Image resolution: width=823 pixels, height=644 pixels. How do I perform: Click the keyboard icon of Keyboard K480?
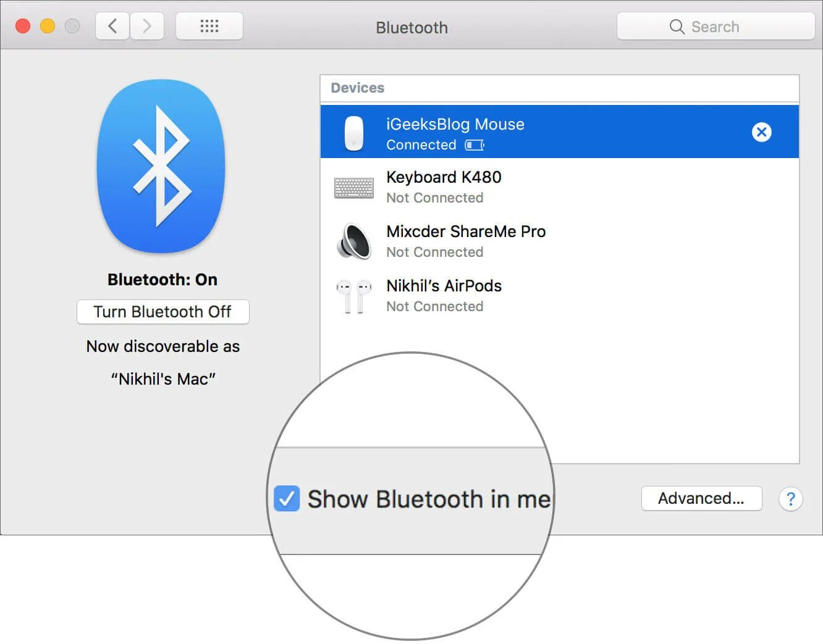click(x=354, y=188)
